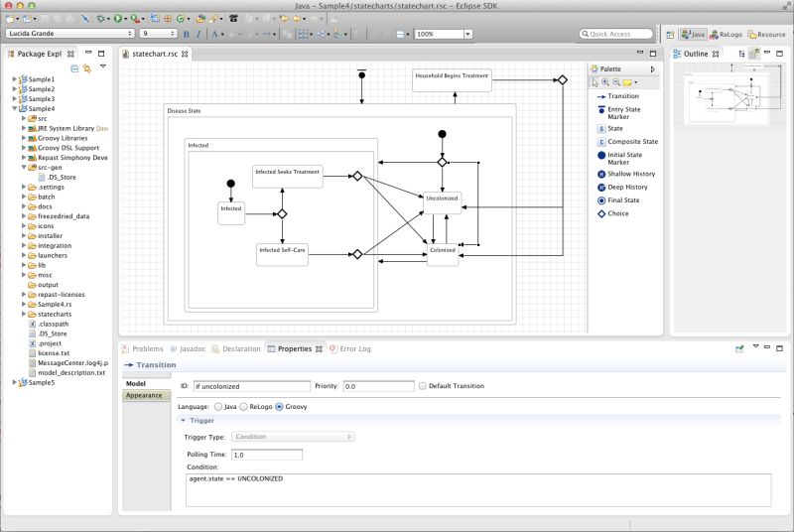Click the Household Begins Treatment state
The width and height of the screenshot is (794, 532).
[x=452, y=80]
